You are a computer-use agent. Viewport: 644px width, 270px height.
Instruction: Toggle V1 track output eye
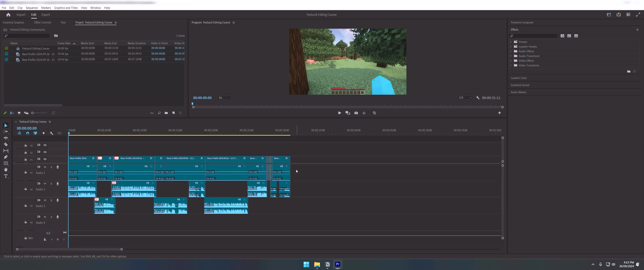[45, 159]
